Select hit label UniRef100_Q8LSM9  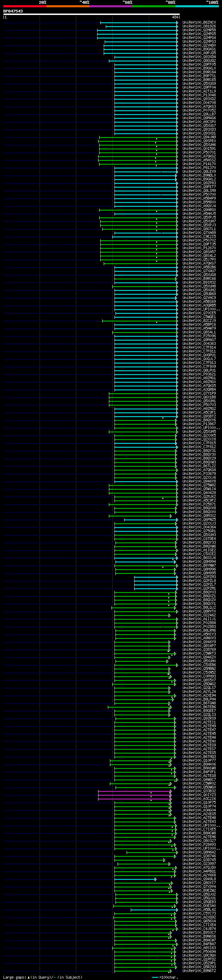(199, 191)
